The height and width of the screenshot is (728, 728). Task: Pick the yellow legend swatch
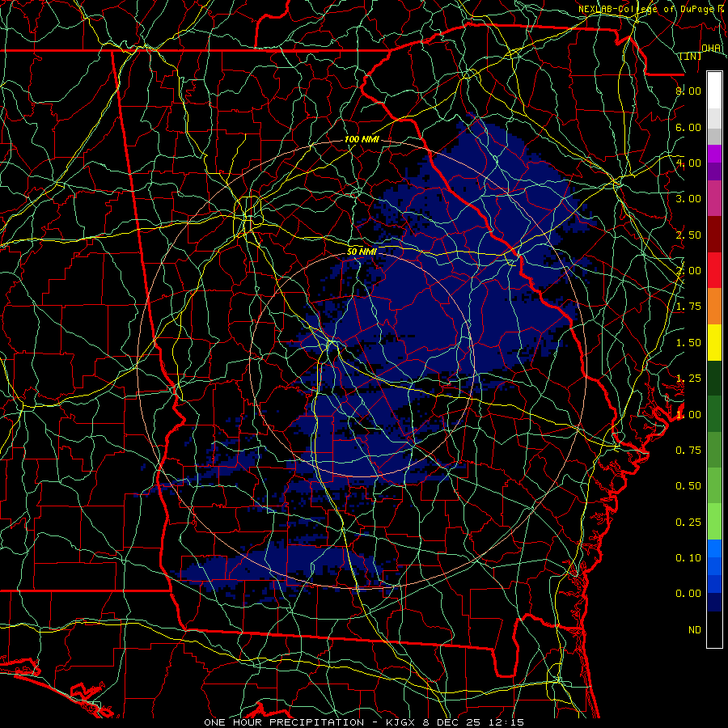click(x=714, y=342)
